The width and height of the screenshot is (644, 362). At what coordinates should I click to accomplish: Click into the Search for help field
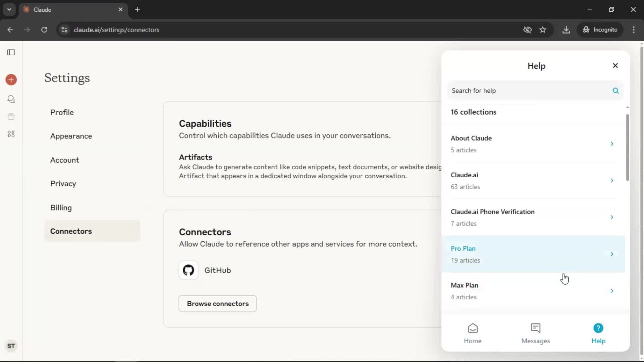(x=535, y=90)
